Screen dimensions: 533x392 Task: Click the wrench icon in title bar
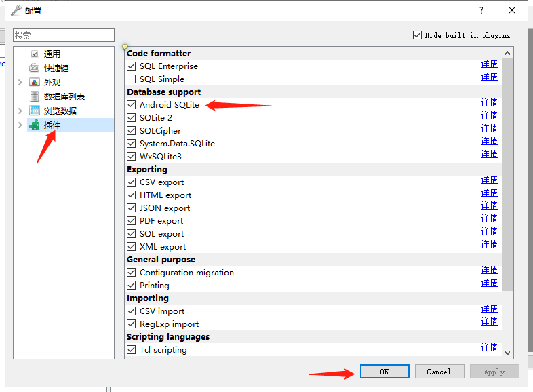[16, 11]
